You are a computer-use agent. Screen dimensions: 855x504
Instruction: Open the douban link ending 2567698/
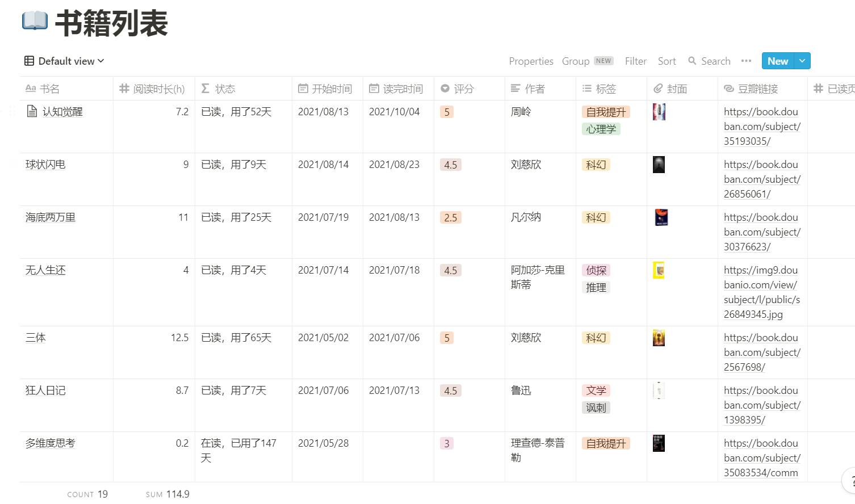(762, 352)
